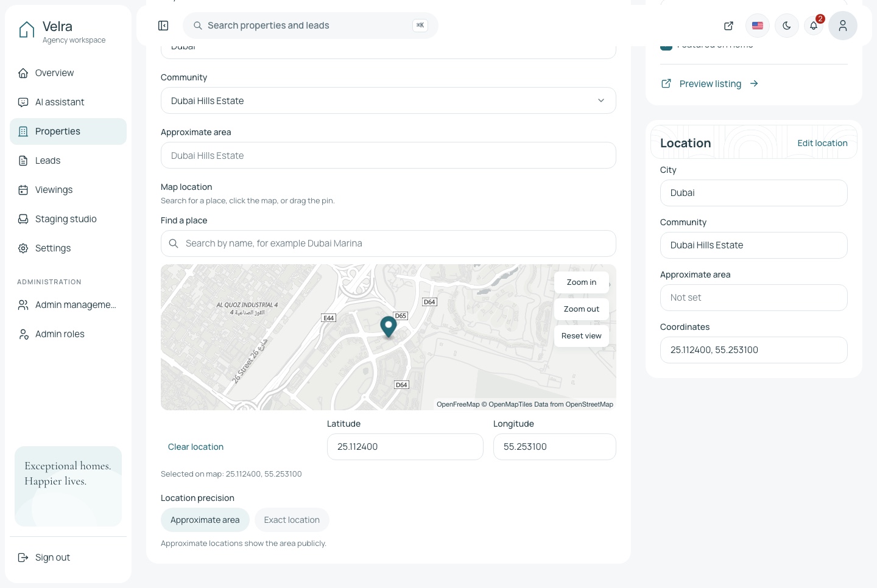Go to Overview in sidebar

(68, 73)
